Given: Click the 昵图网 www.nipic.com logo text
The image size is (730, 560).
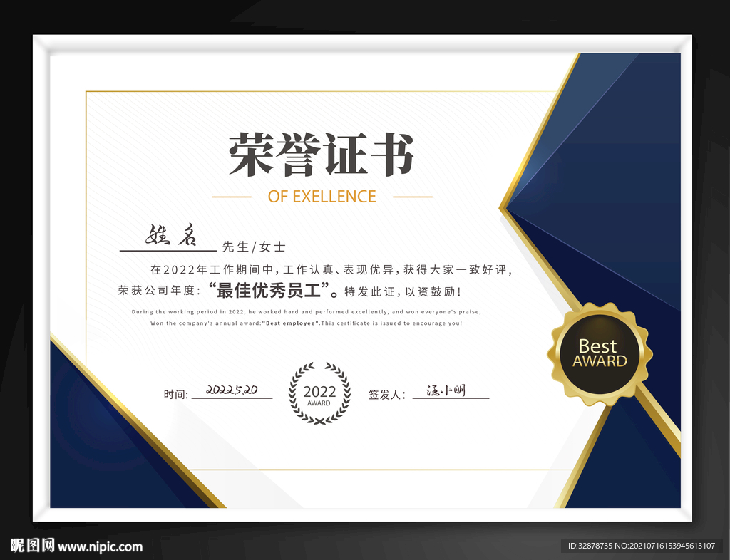Looking at the screenshot, I should [76, 546].
